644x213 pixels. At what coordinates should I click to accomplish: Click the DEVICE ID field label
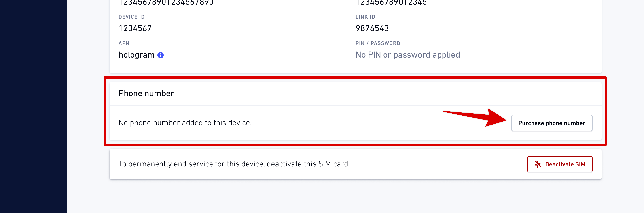click(x=131, y=17)
